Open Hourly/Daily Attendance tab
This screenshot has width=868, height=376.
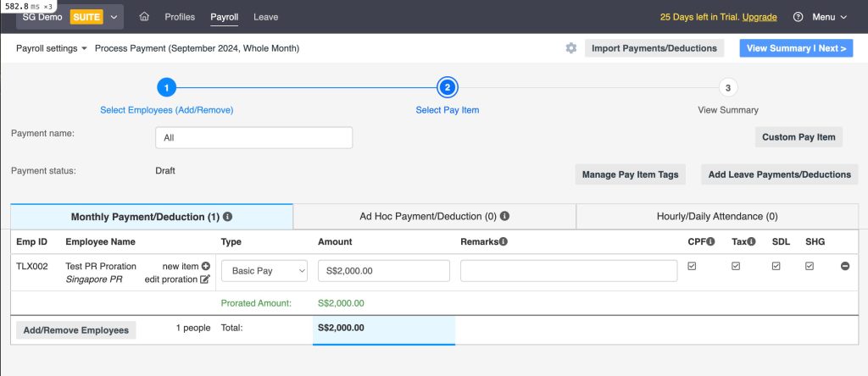717,217
